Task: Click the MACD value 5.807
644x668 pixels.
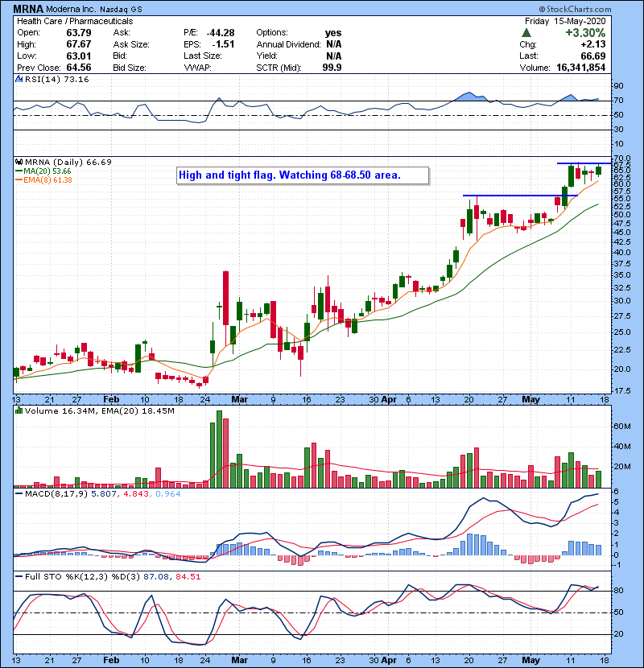Action: [102, 494]
